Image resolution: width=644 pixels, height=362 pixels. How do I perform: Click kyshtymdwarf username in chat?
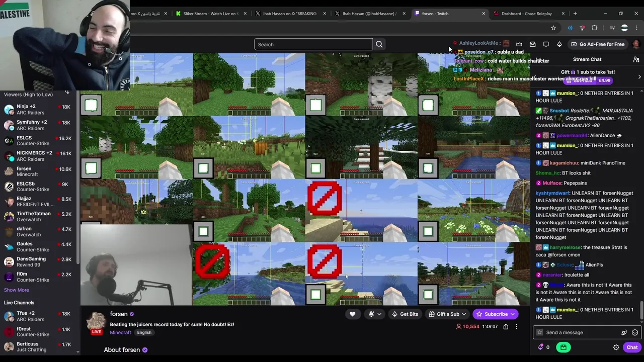552,193
